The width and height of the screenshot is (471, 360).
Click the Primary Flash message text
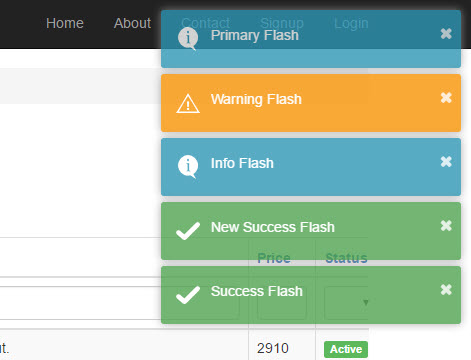click(255, 35)
